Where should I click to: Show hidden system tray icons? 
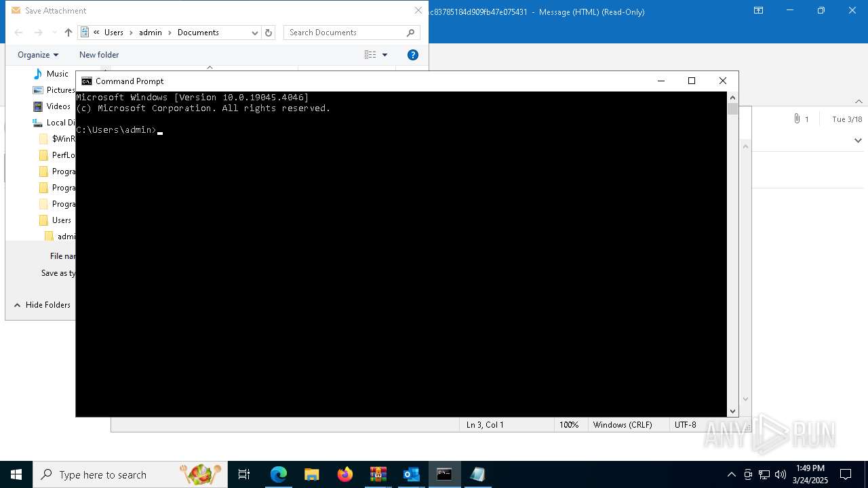coord(731,474)
